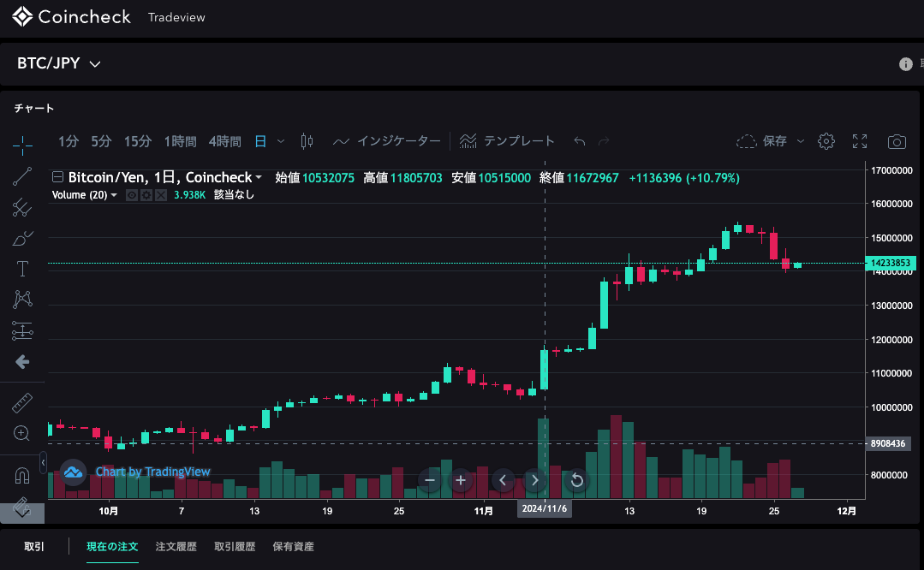The image size is (924, 570).
Task: Select the 日 daily timeframe
Action: coord(260,141)
